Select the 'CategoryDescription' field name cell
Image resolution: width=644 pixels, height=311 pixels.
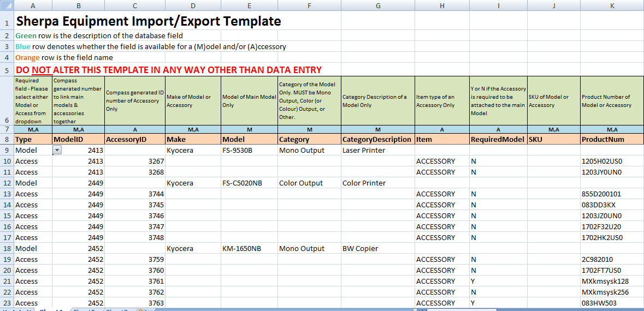pos(378,140)
